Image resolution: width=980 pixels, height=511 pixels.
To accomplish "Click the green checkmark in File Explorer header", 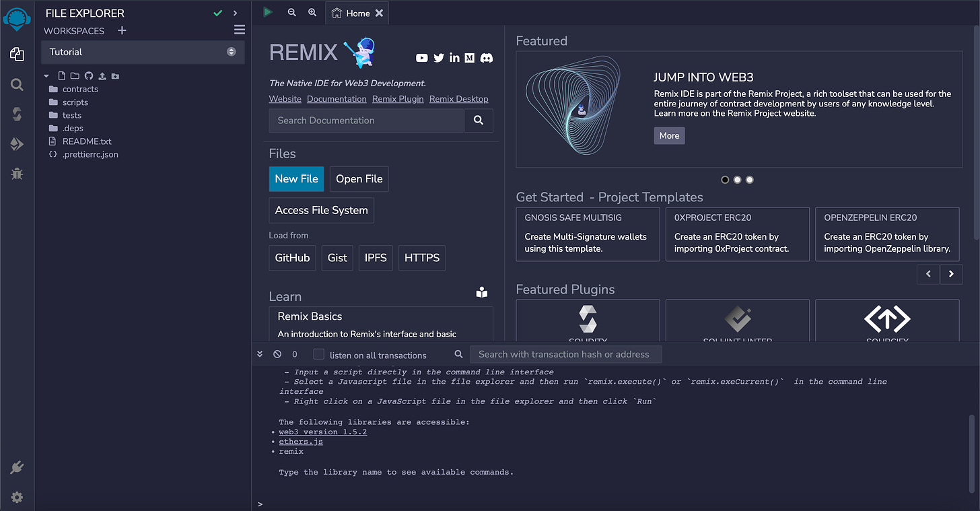I will click(x=217, y=13).
